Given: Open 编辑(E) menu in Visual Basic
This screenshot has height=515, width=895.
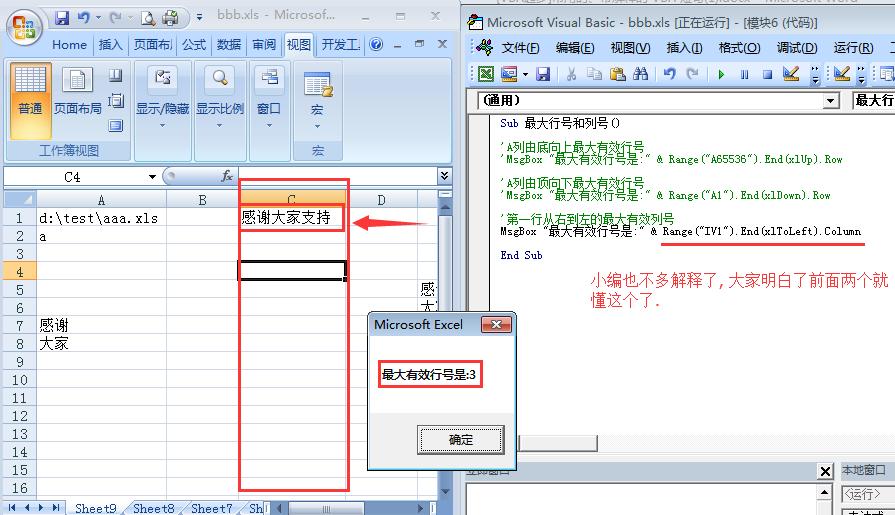Looking at the screenshot, I should (x=575, y=48).
